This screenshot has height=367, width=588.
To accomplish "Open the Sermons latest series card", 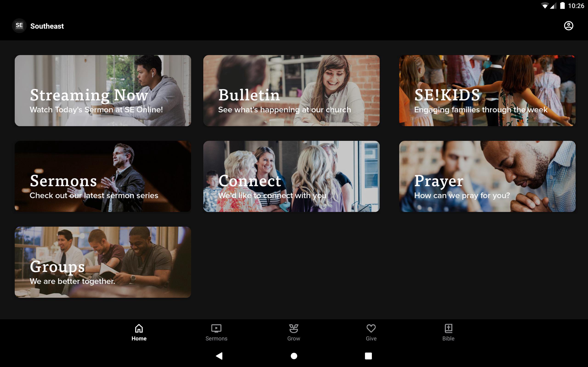I will 103,176.
